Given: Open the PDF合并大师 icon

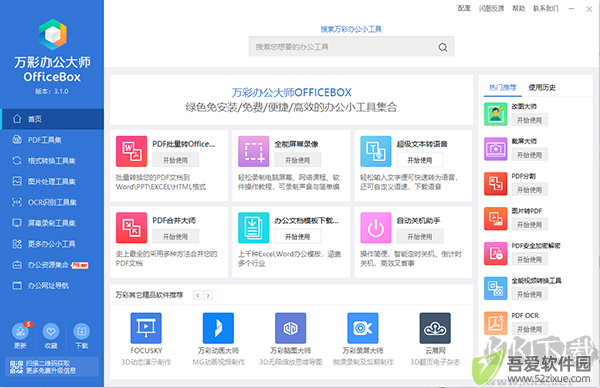Looking at the screenshot, I should (x=131, y=228).
